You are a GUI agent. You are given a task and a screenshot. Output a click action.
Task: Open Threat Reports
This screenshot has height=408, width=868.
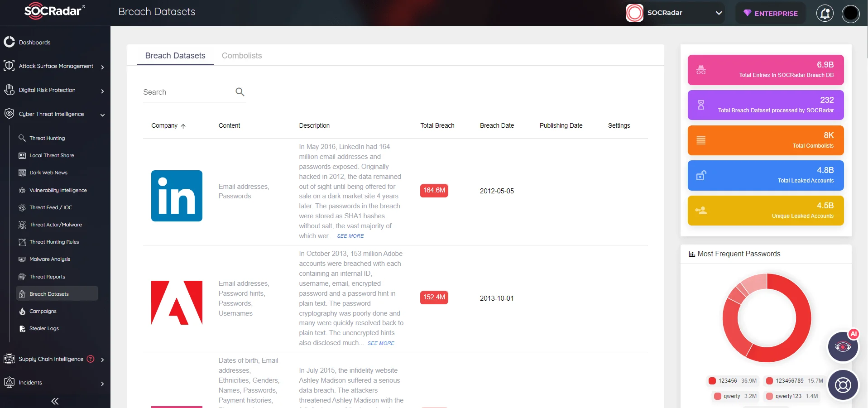pos(47,277)
